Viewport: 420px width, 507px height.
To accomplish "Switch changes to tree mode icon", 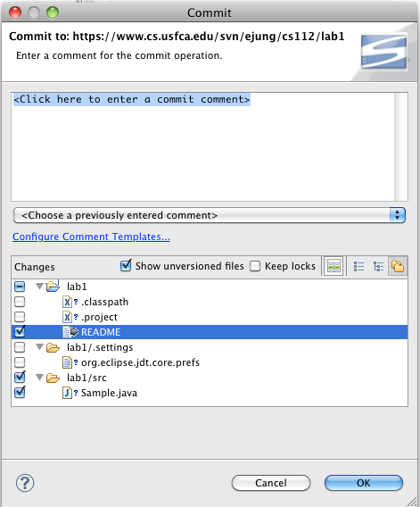I will 378,266.
